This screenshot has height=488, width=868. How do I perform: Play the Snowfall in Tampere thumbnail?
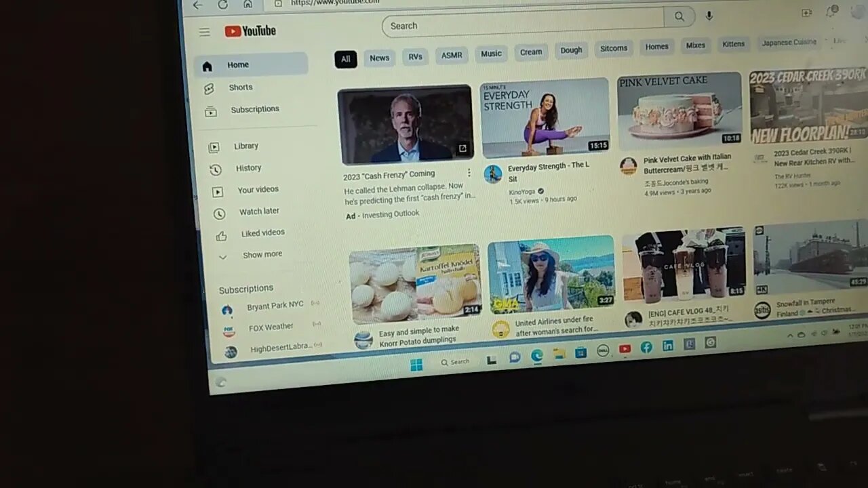810,257
